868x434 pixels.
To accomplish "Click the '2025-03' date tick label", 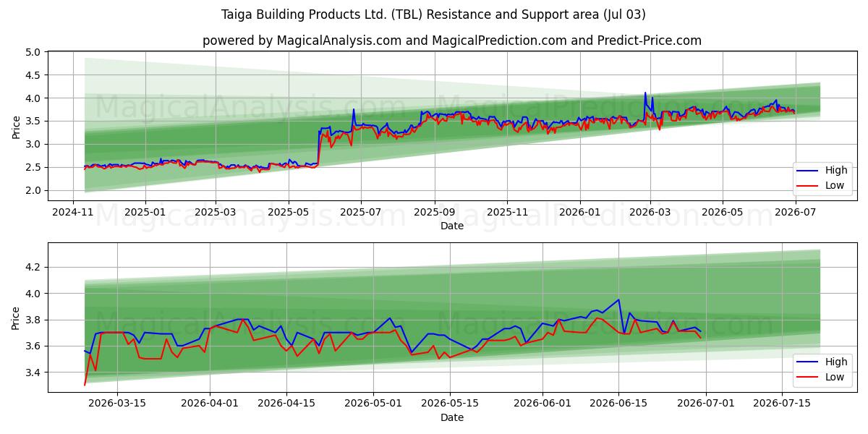I will [216, 212].
